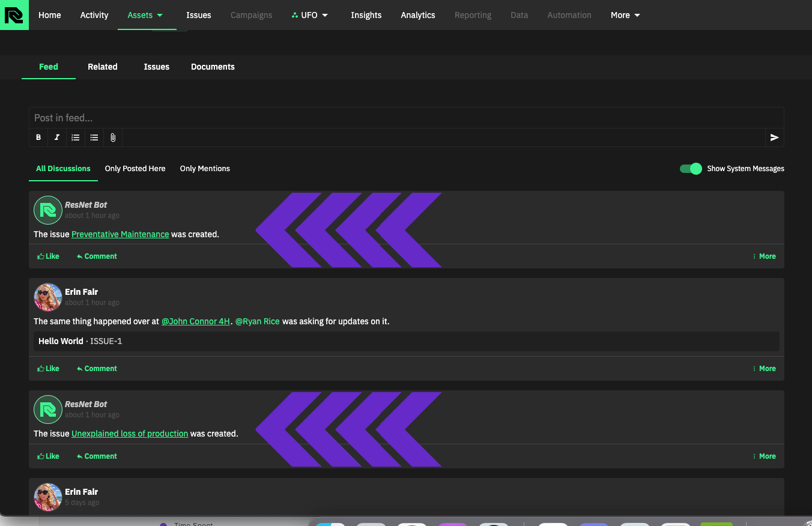Click "about 1 hour ago" on Erin Fair's post
Screen dimensions: 812x526
pyautogui.click(x=92, y=303)
